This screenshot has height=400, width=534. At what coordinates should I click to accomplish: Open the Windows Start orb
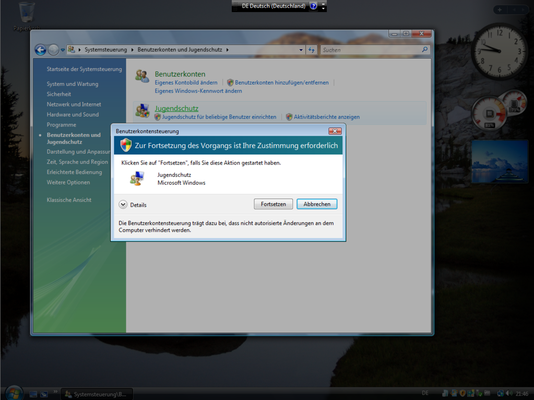14,393
